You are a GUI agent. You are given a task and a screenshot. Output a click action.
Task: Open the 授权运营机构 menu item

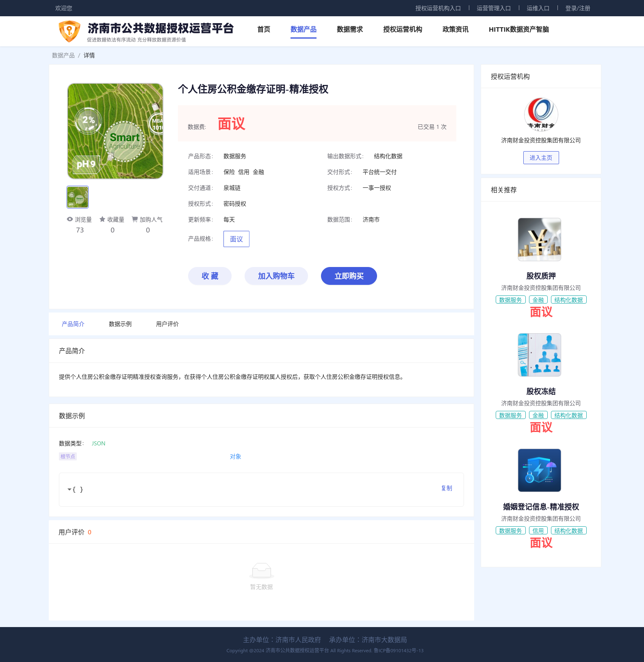pyautogui.click(x=403, y=29)
